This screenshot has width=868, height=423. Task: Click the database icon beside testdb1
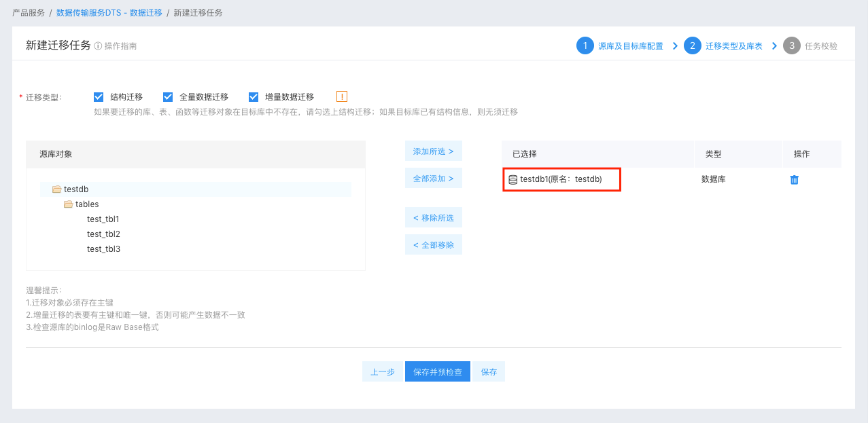513,180
